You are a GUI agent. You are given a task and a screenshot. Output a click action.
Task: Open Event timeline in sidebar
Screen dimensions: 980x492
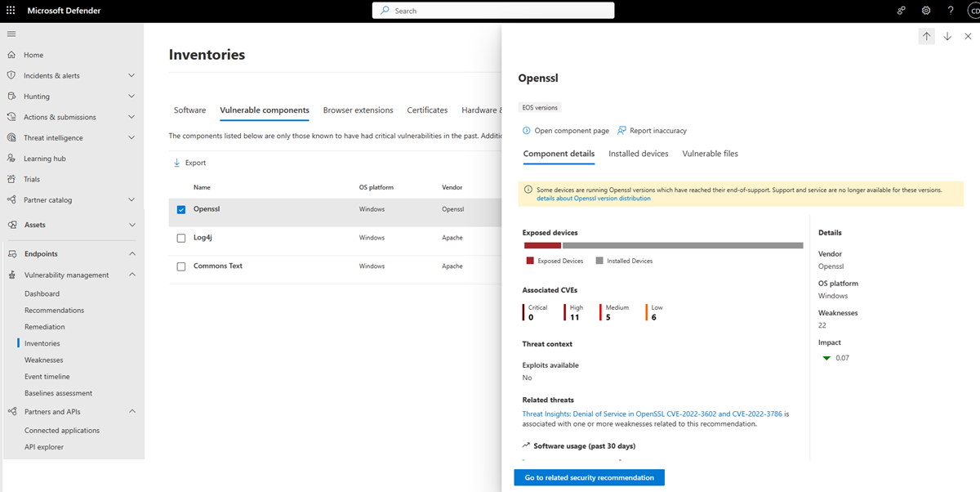(47, 377)
